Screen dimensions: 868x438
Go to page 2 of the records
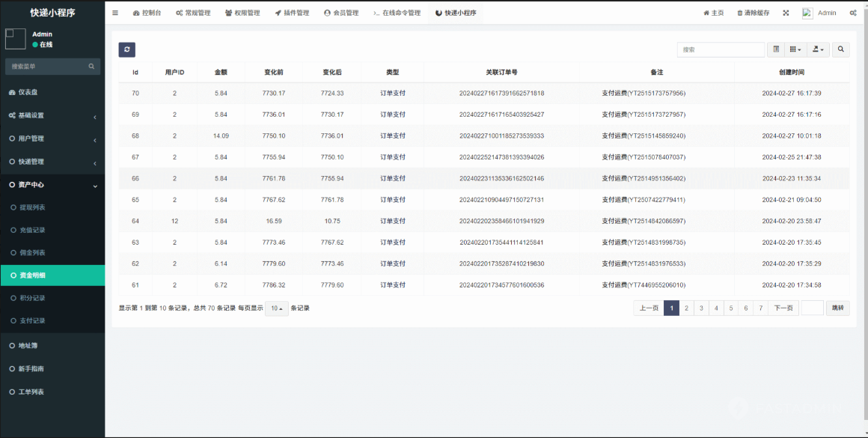point(686,308)
